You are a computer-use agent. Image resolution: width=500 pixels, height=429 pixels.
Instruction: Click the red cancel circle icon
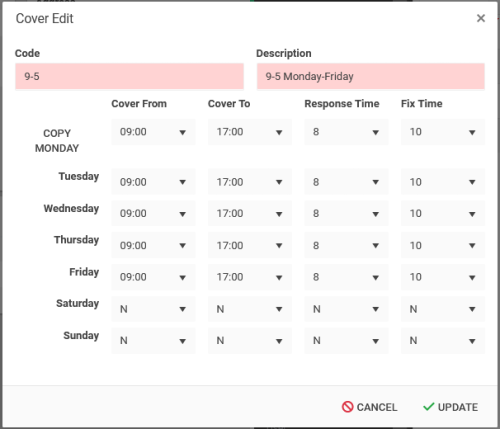click(347, 407)
